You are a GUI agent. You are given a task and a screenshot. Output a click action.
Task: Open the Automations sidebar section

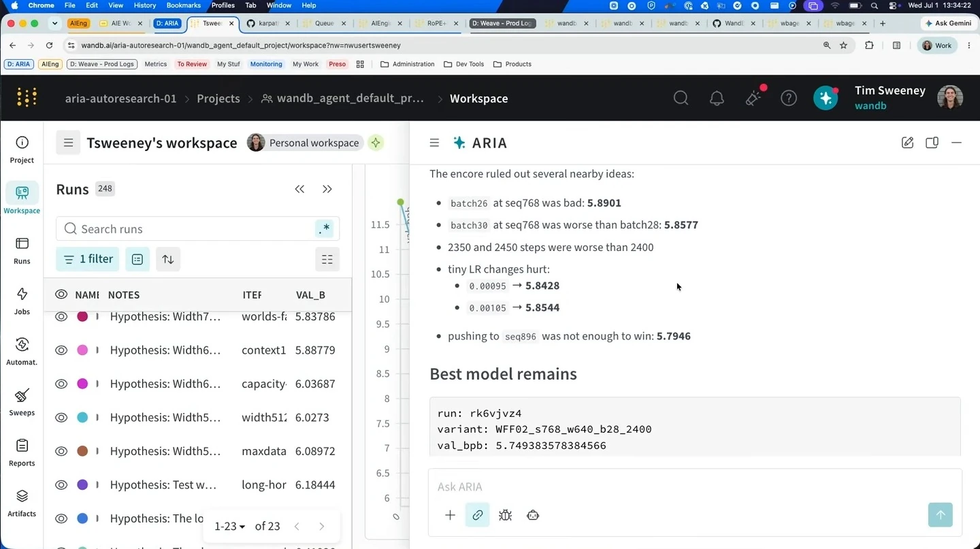(22, 351)
